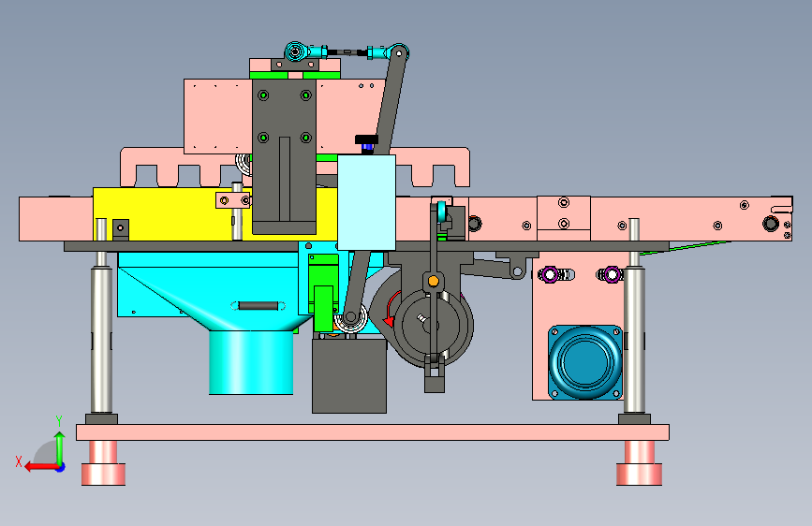Pick the black turnbuckle rod between cyan rod ends
This screenshot has width=812, height=526.
(347, 51)
